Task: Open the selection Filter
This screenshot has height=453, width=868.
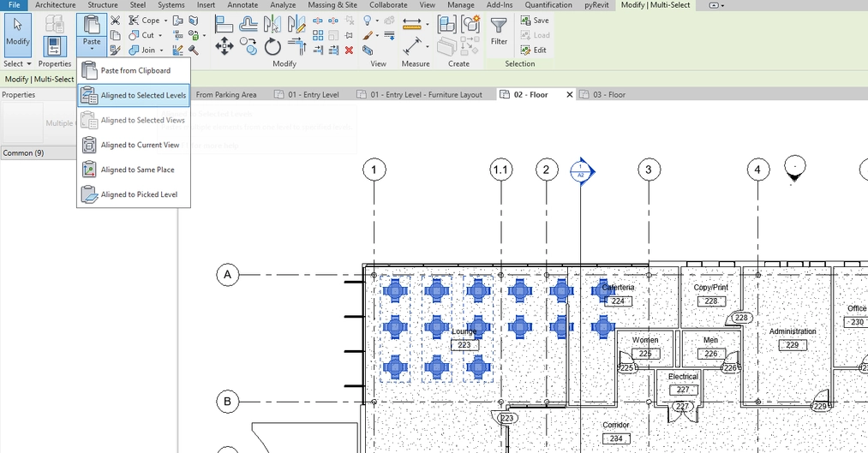Action: (499, 31)
